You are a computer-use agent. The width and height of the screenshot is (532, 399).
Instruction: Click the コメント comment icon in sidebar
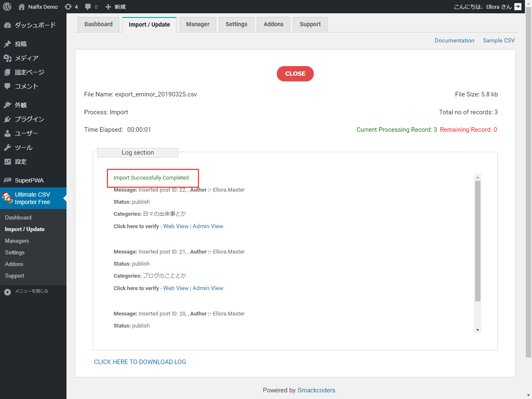tap(7, 86)
